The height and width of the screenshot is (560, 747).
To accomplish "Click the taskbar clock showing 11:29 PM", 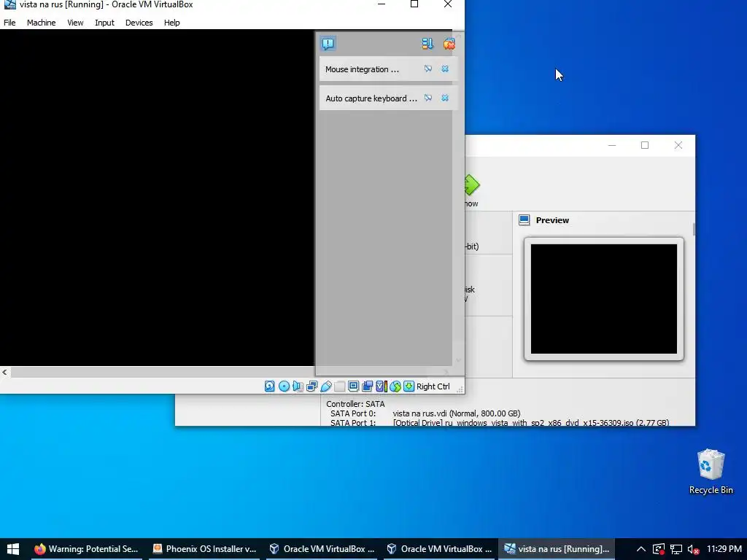I will 724,549.
